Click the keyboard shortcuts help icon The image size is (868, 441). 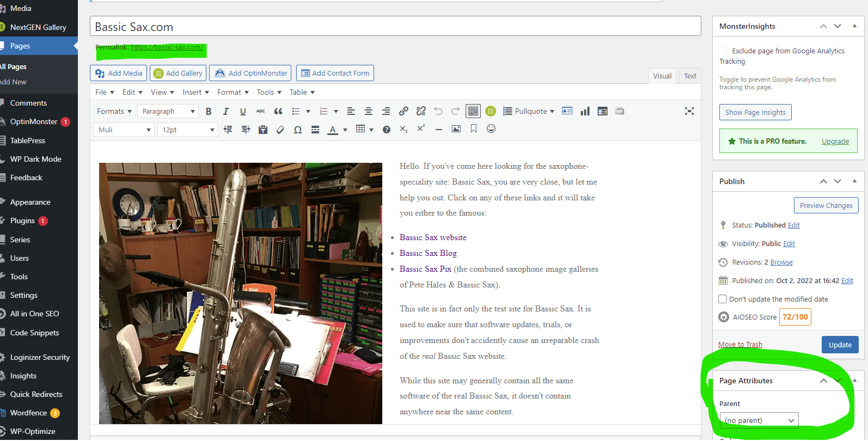coord(387,130)
